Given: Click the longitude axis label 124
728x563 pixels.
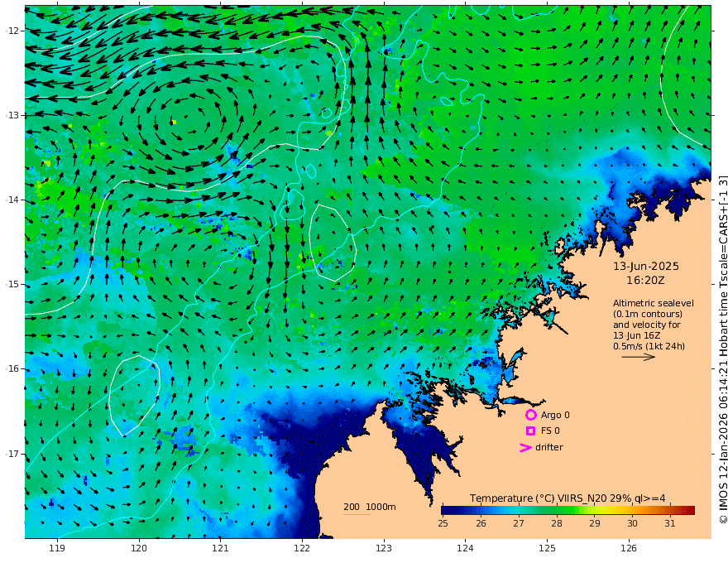Looking at the screenshot, I should click(466, 549).
